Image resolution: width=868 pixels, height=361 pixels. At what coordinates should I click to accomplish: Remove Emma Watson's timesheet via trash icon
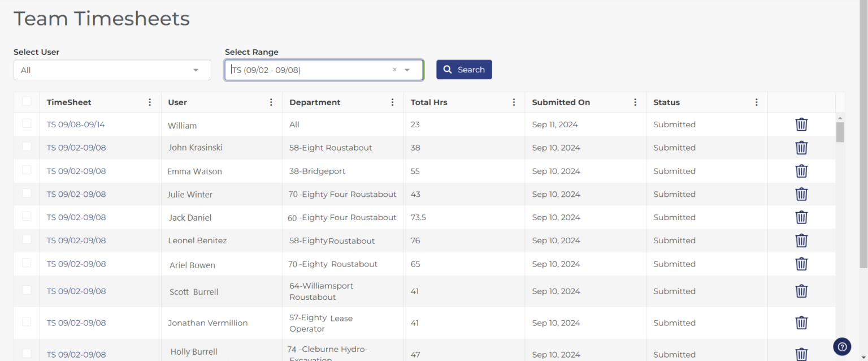[801, 171]
